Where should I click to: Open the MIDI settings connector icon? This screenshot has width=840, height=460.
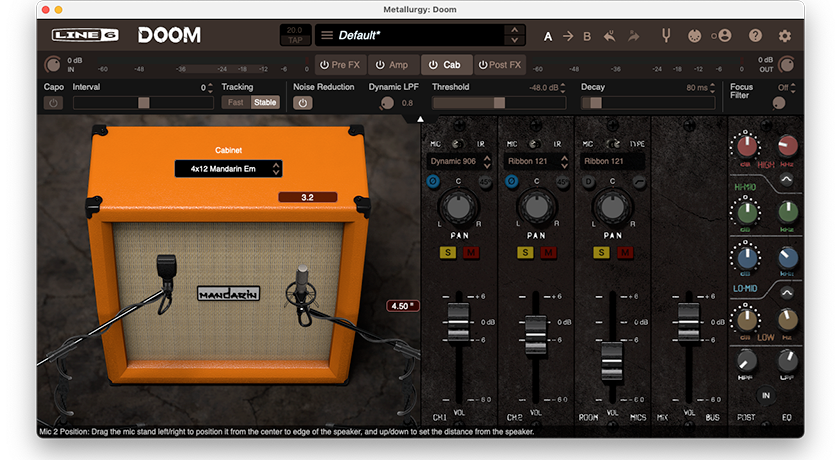(x=694, y=36)
